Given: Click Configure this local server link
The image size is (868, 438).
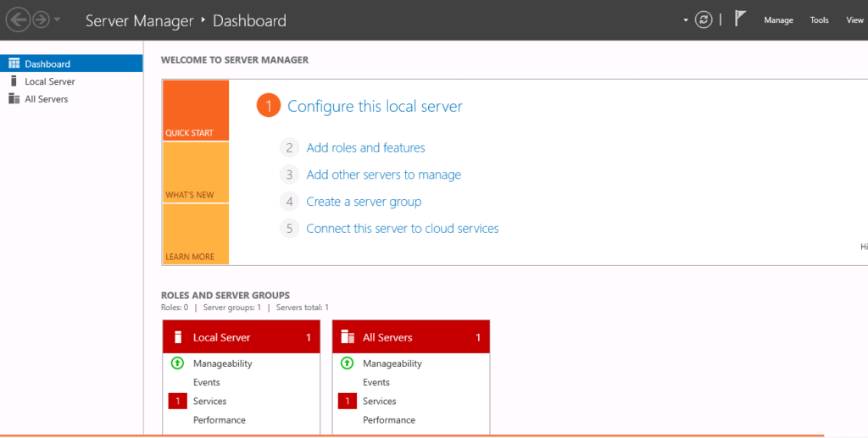Looking at the screenshot, I should 375,106.
